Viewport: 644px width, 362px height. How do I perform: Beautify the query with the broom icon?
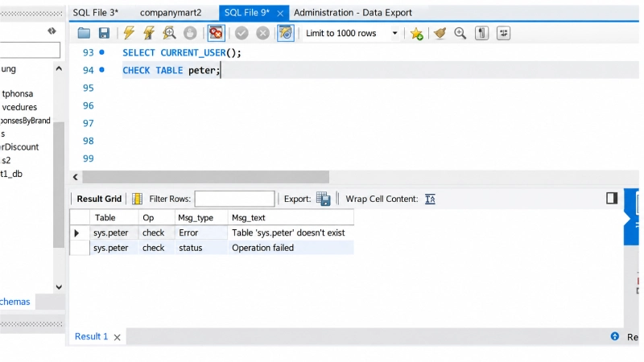440,33
